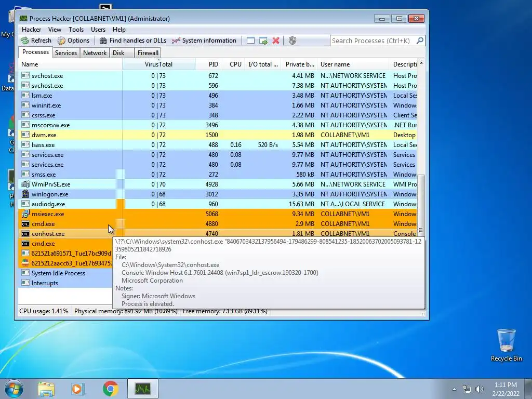532x399 pixels.
Task: Click the volume speaker tray icon
Action: coord(480,389)
